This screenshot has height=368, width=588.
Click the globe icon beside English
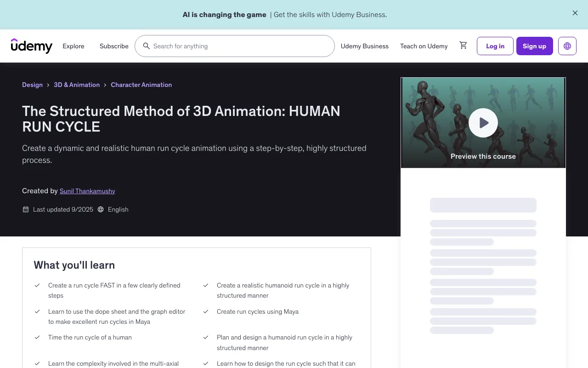point(101,209)
